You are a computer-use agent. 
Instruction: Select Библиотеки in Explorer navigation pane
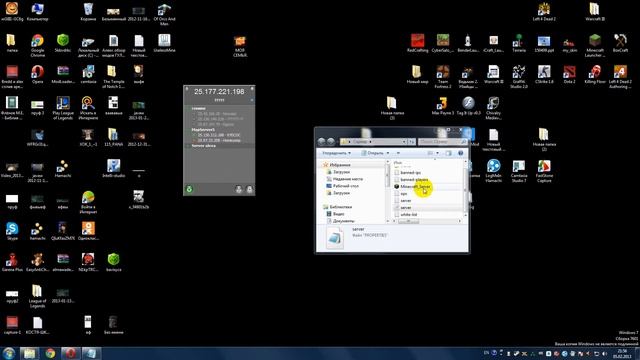click(x=337, y=207)
